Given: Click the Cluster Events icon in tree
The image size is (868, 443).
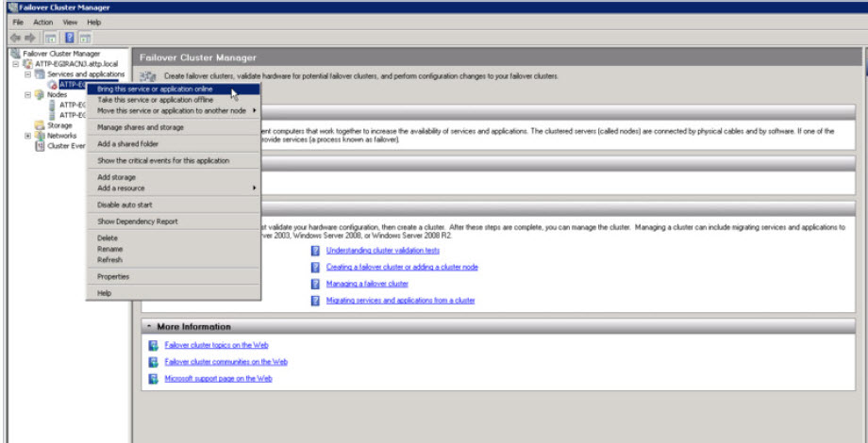Looking at the screenshot, I should tap(40, 146).
